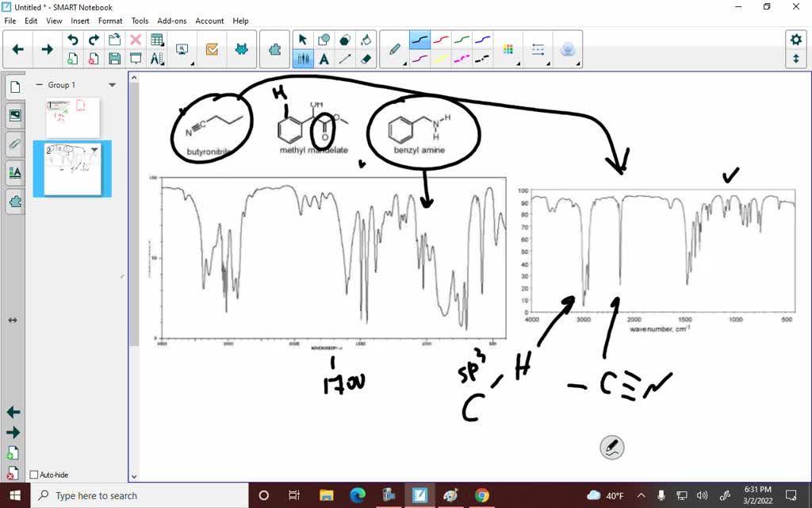
Task: Select the Shapes tool
Action: pos(324,38)
